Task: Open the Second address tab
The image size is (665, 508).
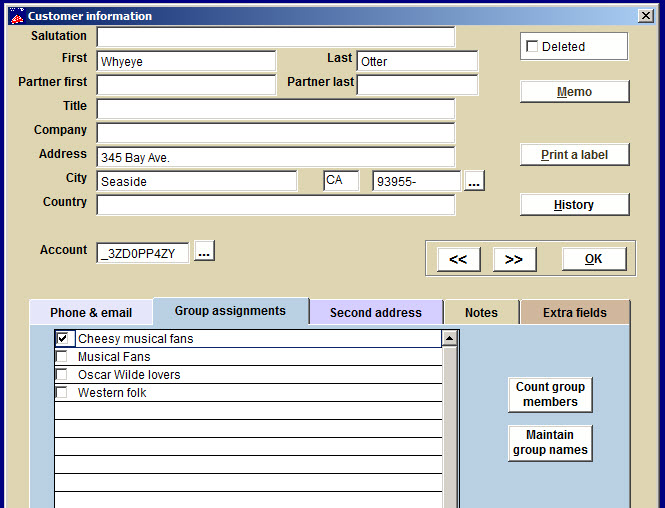Action: 376,313
